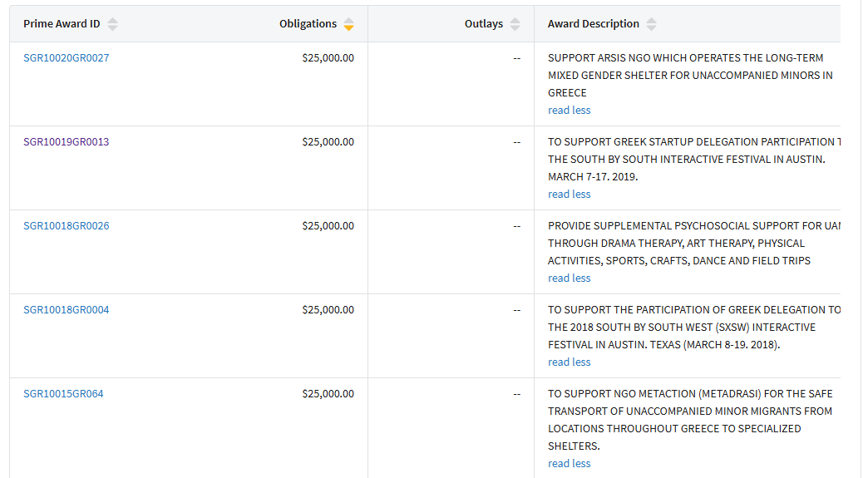The height and width of the screenshot is (478, 868).
Task: Click highlighted Obligations descending sort arrow
Action: 349,28
